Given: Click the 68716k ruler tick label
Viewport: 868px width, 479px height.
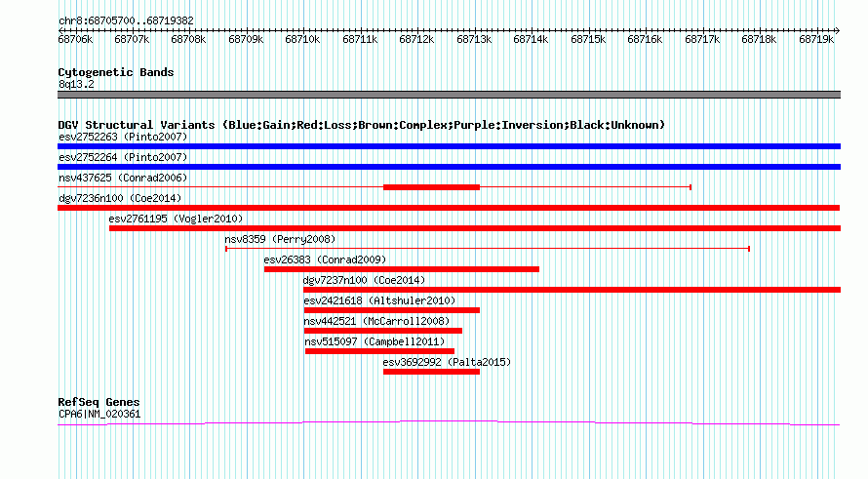Looking at the screenshot, I should coord(645,39).
